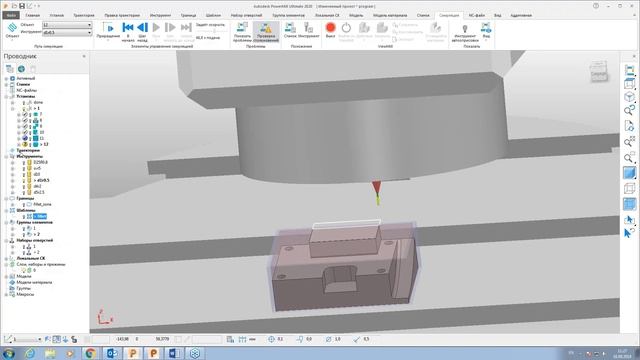
Task: Expand the Boundaries node in explorer
Action: coord(6,198)
